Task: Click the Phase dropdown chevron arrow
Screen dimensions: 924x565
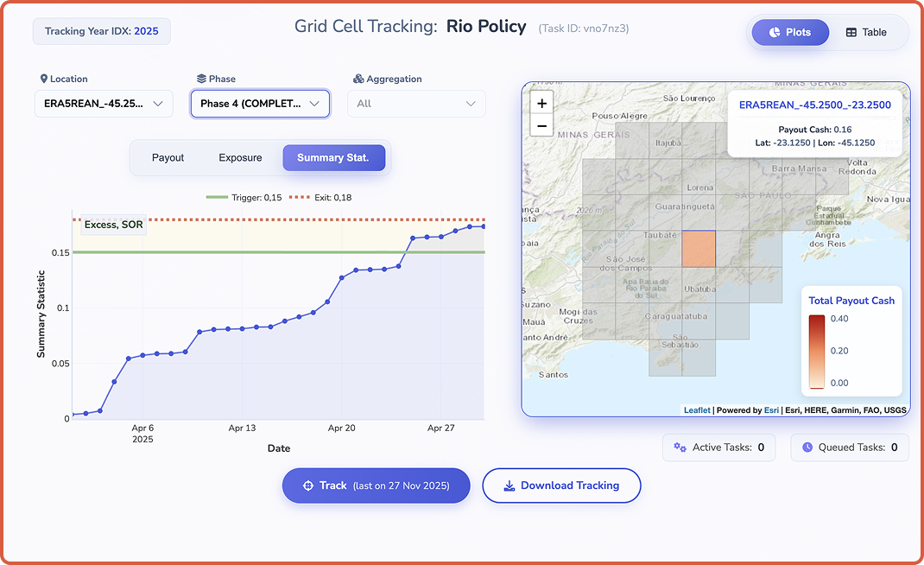Action: pos(314,104)
